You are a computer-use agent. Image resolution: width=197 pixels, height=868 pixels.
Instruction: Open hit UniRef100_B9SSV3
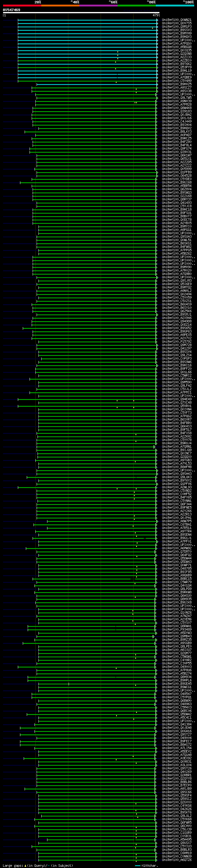[176, 30]
